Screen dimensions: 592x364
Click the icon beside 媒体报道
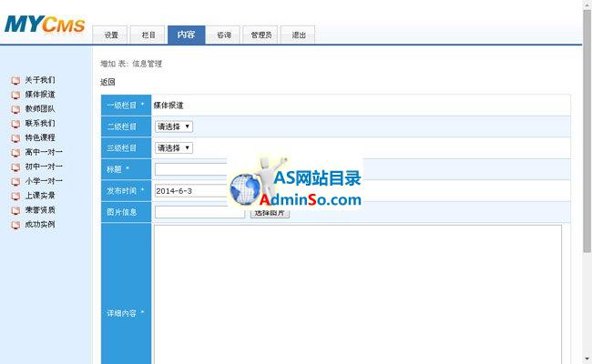click(x=15, y=95)
